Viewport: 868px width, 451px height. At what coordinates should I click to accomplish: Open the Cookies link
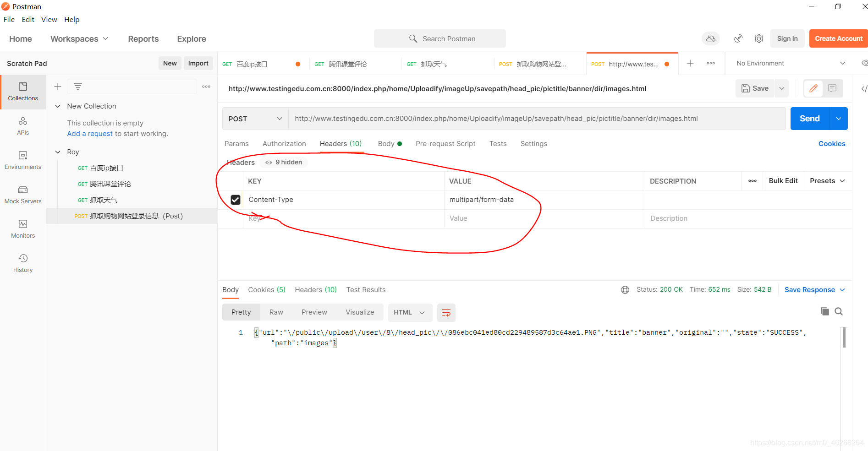(x=832, y=144)
